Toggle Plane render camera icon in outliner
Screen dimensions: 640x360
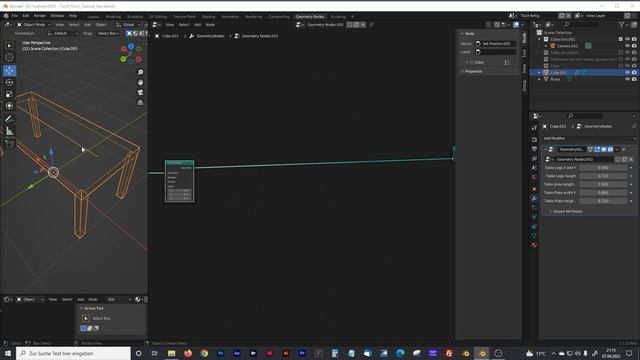[634, 79]
